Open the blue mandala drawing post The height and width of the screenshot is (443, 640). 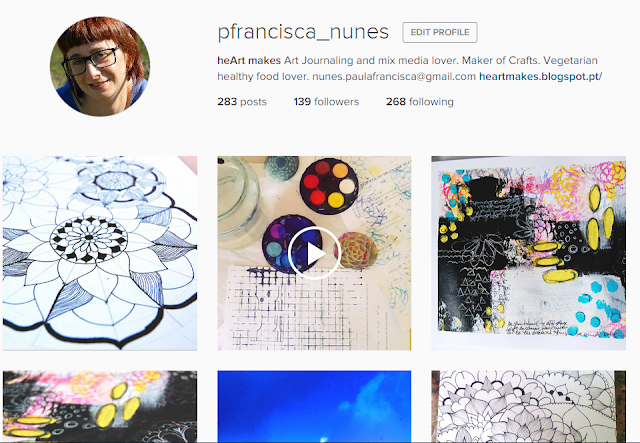[100, 253]
